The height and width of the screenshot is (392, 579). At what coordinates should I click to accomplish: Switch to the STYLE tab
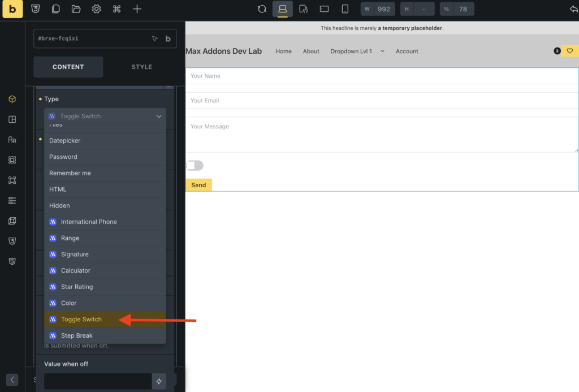pyautogui.click(x=142, y=67)
